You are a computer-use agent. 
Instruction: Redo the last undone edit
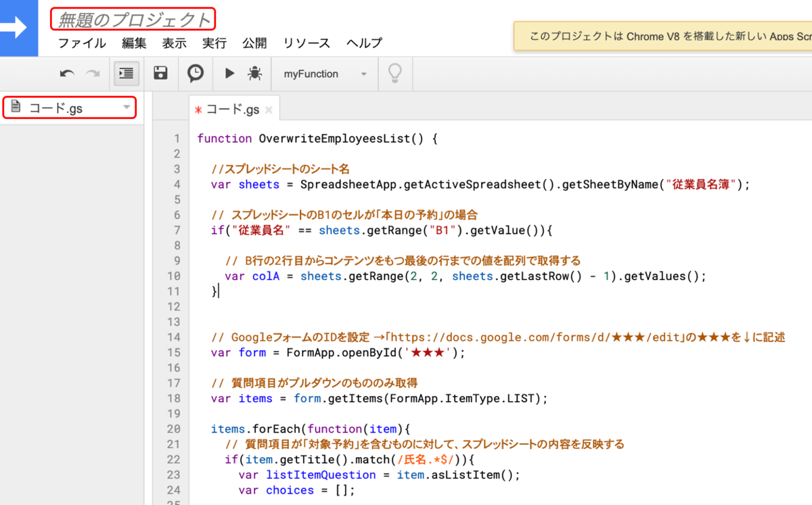93,74
